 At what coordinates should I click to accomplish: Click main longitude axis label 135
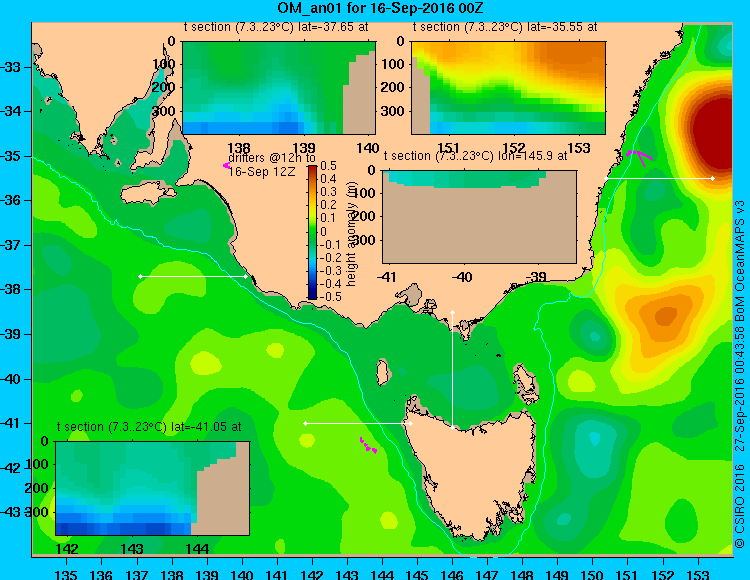(x=66, y=574)
